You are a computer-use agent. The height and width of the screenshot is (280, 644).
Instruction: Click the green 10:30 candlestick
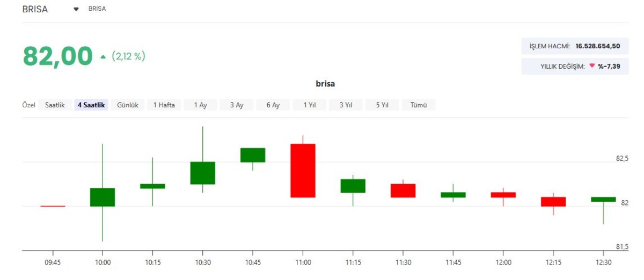coord(203,173)
